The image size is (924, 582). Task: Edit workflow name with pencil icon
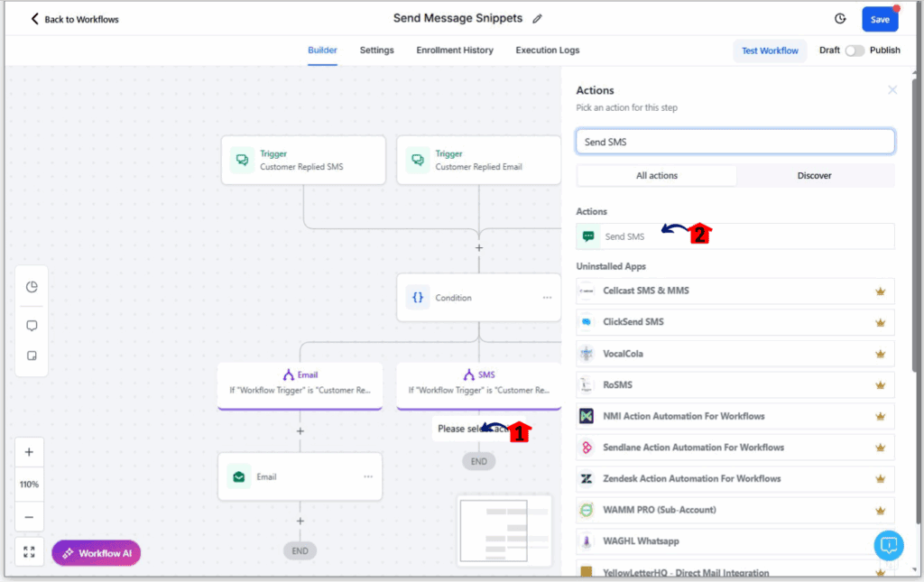(x=537, y=19)
